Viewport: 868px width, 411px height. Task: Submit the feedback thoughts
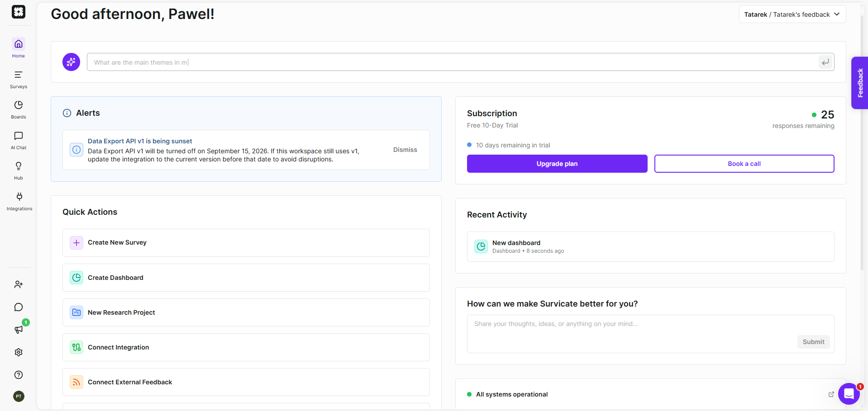(813, 342)
